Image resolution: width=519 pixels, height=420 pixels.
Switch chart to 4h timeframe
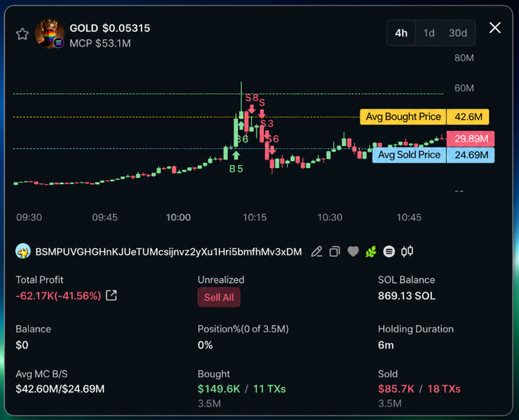pyautogui.click(x=401, y=33)
